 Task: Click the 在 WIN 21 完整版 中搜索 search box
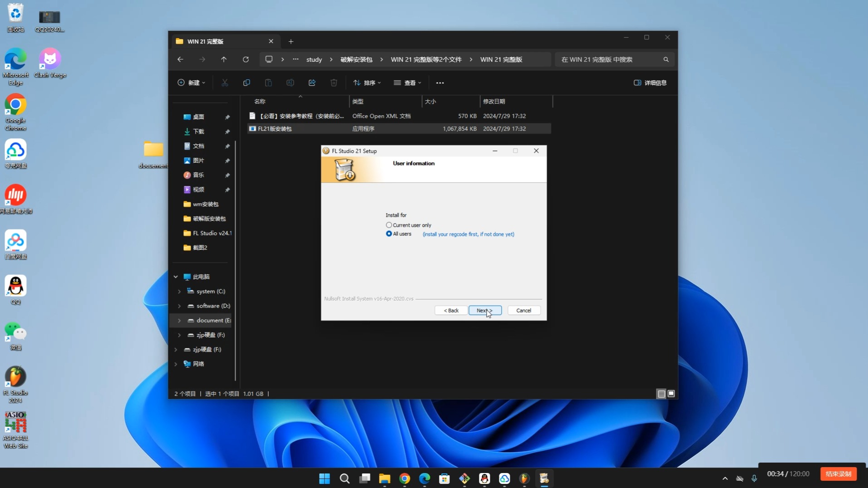tap(615, 59)
